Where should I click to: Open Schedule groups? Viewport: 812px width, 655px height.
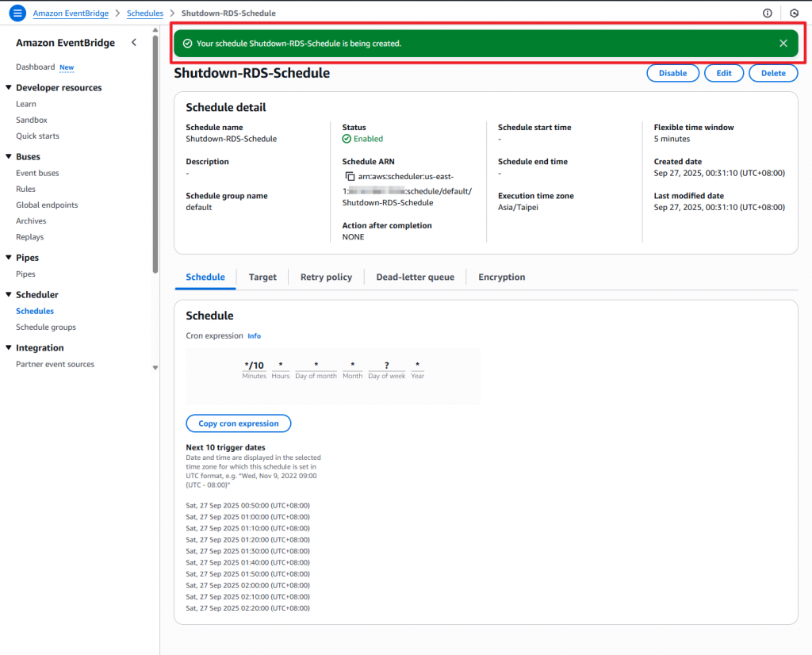pos(46,327)
